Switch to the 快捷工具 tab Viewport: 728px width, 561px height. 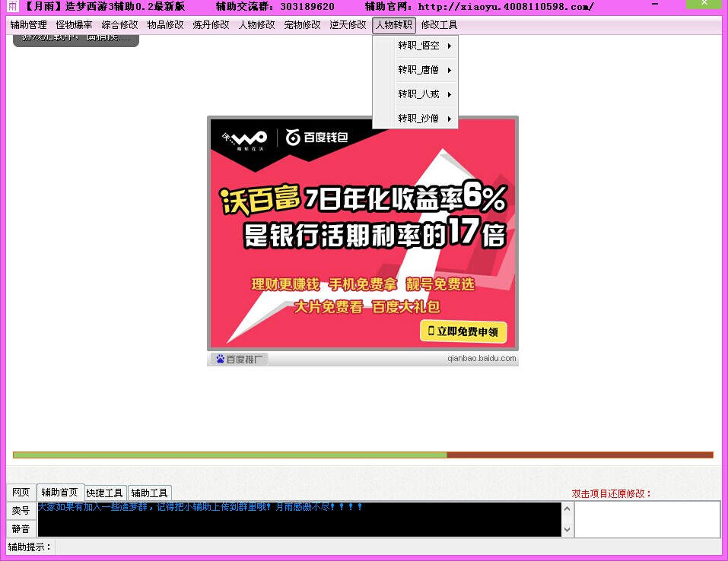105,493
